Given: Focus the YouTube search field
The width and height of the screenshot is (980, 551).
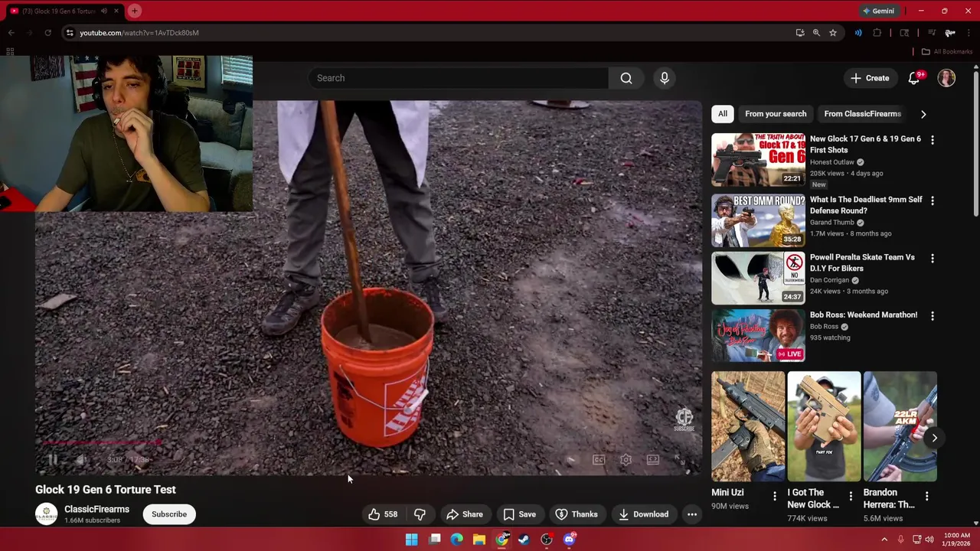Looking at the screenshot, I should 459,78.
